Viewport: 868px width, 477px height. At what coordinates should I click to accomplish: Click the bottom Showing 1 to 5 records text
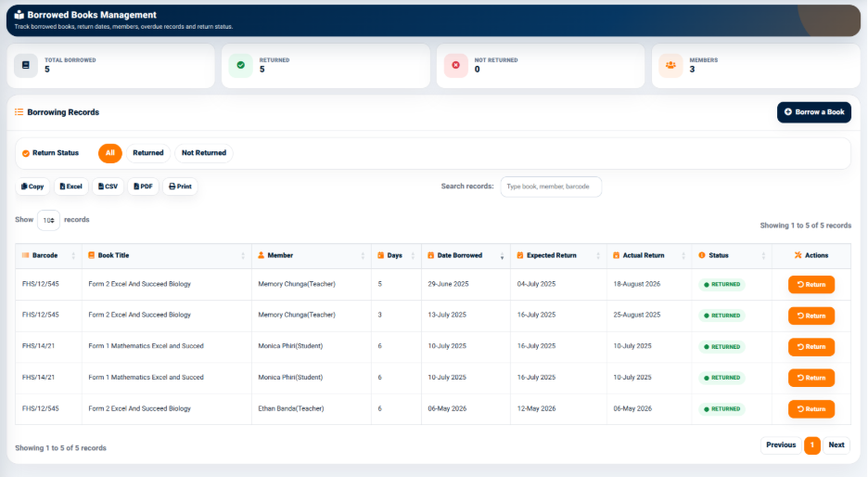(x=60, y=448)
